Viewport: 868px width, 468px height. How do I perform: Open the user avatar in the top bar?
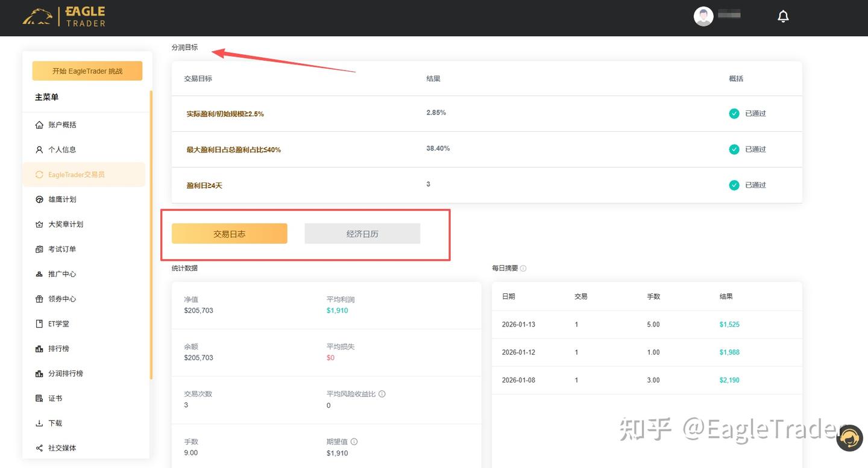(x=703, y=16)
